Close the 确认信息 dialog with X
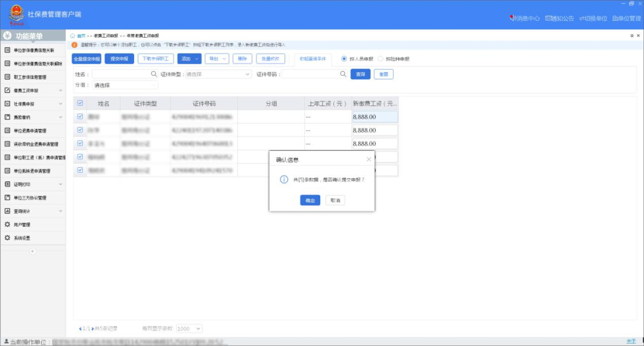Screen dimensions: 644x346 [x=369, y=159]
